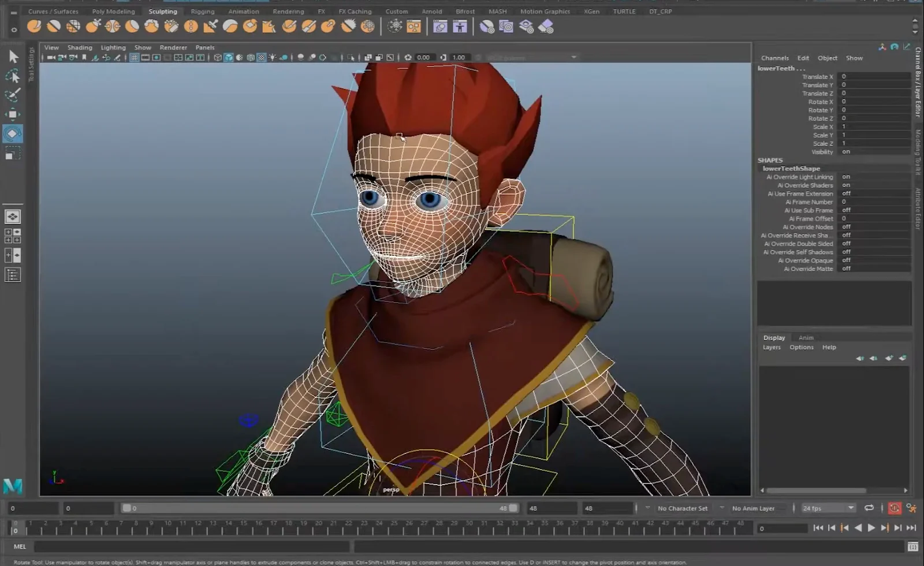Click the time range slider bar
This screenshot has width=924, height=566.
[x=319, y=508]
